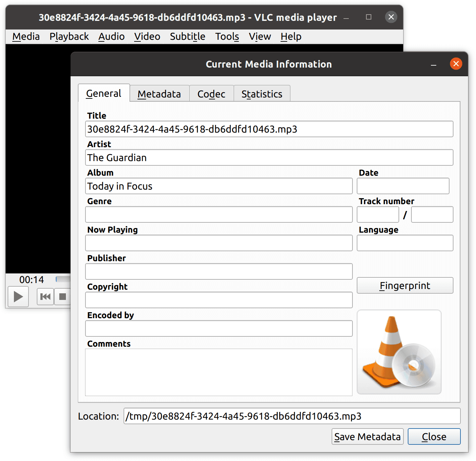Viewport: 476px width, 461px height.
Task: Click inside the empty Genre field
Action: click(x=219, y=214)
